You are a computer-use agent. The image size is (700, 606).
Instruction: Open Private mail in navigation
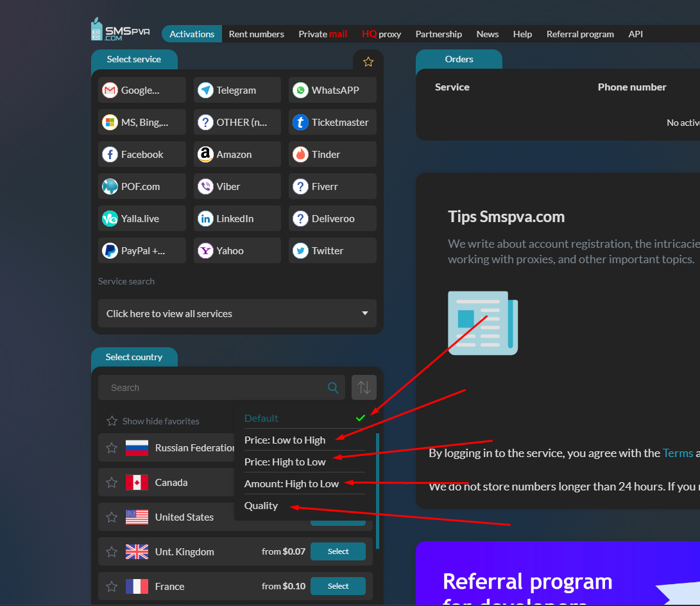tap(323, 34)
